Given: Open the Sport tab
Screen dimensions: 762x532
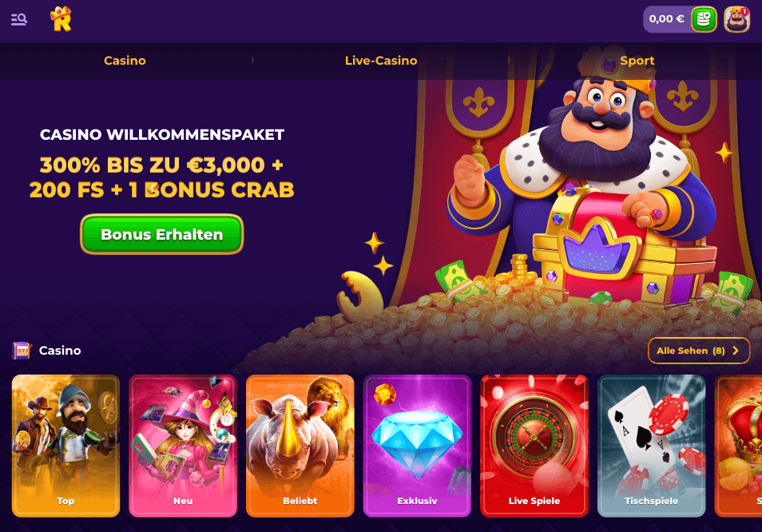Looking at the screenshot, I should pyautogui.click(x=637, y=61).
